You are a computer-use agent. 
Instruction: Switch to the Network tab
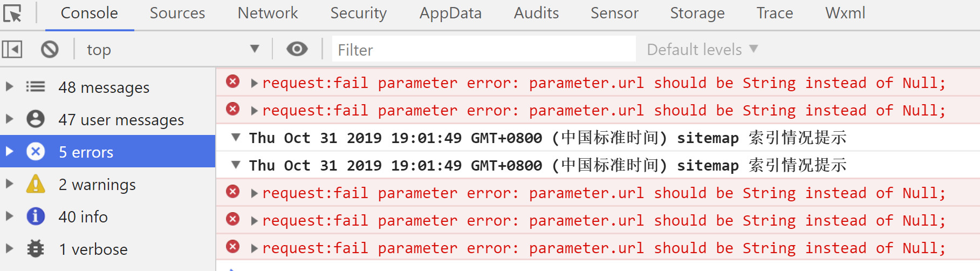click(268, 13)
